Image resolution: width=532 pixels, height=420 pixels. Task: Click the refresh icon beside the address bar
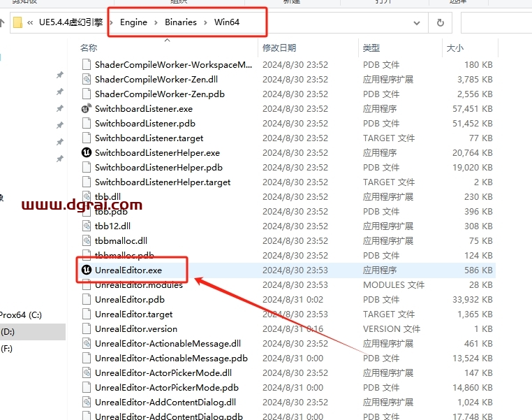pos(440,22)
